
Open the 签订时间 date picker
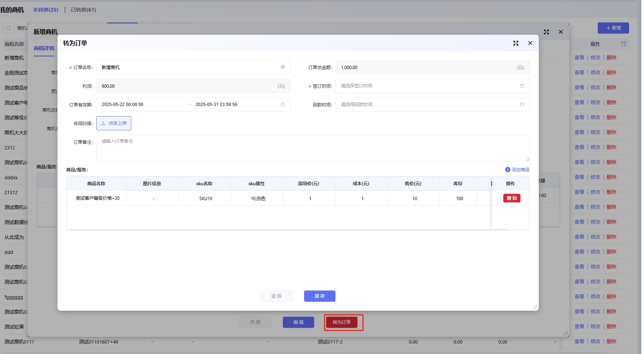(x=425, y=86)
